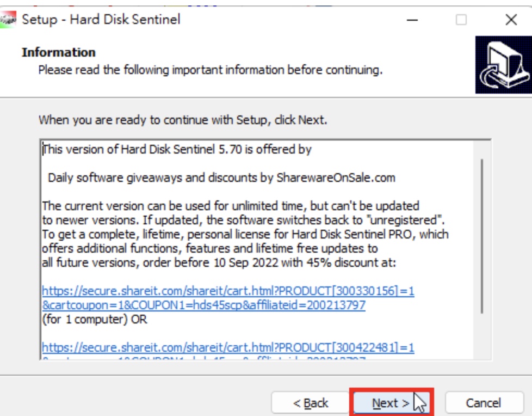The height and width of the screenshot is (416, 532).
Task: Click the greyed-out maximize button
Action: click(461, 20)
